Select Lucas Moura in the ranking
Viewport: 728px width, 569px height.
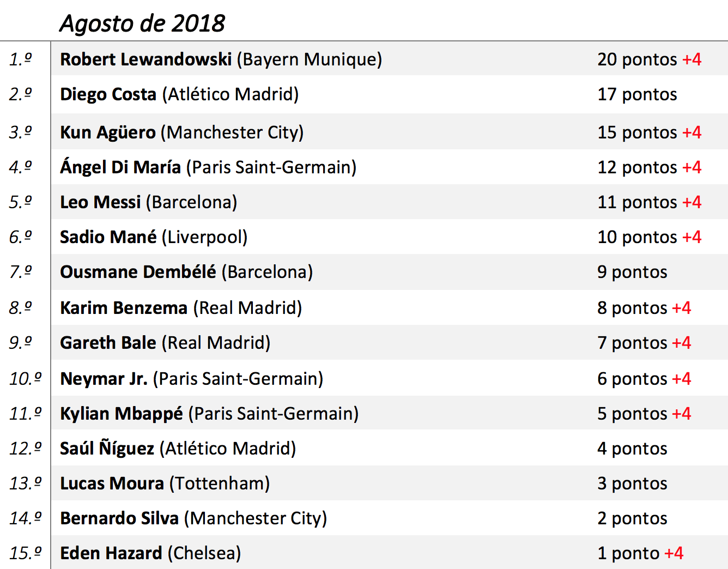click(x=112, y=483)
